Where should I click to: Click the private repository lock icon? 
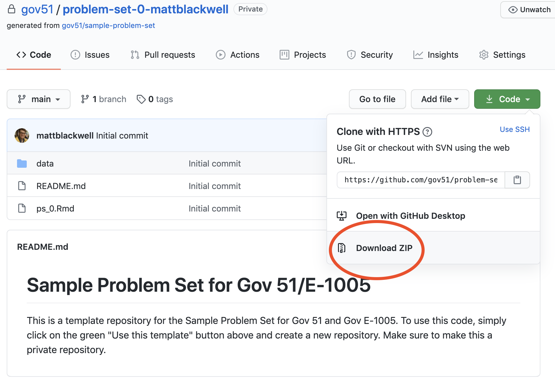click(x=12, y=9)
